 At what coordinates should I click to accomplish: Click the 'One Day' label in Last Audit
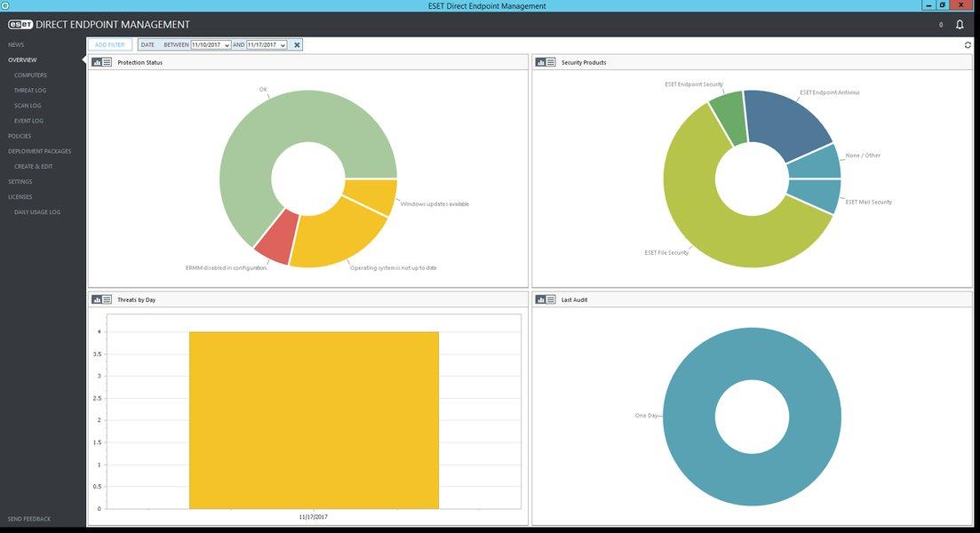coord(646,416)
